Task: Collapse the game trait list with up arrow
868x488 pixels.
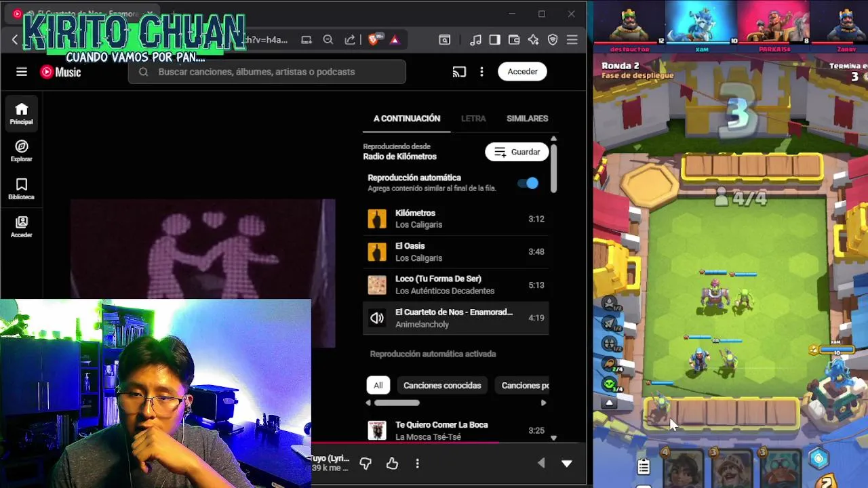Action: tap(609, 404)
